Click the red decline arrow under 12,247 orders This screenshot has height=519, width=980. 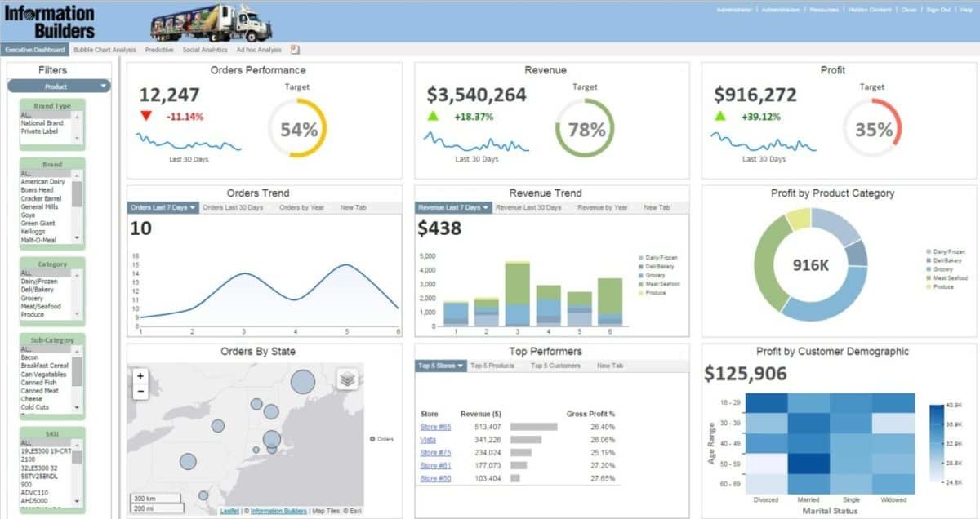point(147,115)
